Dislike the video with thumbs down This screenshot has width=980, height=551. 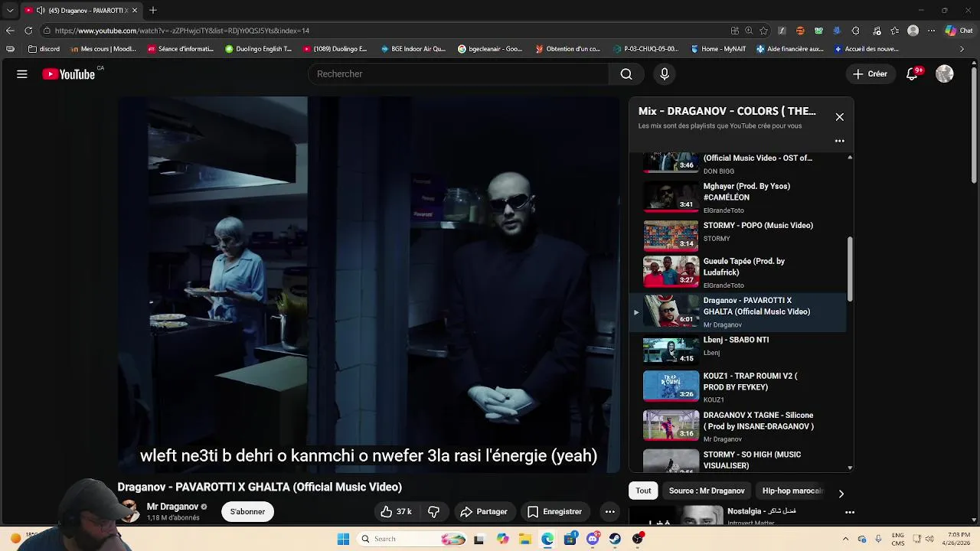coord(433,511)
